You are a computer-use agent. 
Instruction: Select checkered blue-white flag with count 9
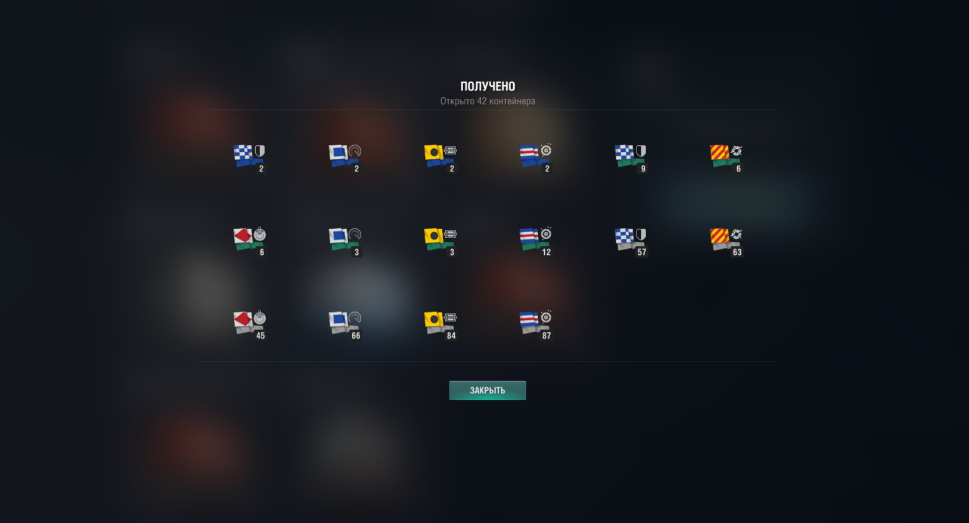point(631,158)
